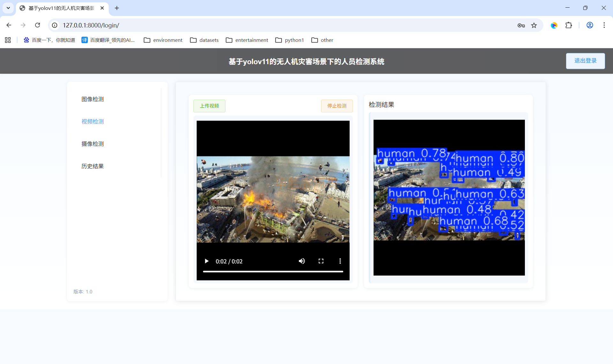Click the address bar URL
613x364 pixels.
(91, 25)
